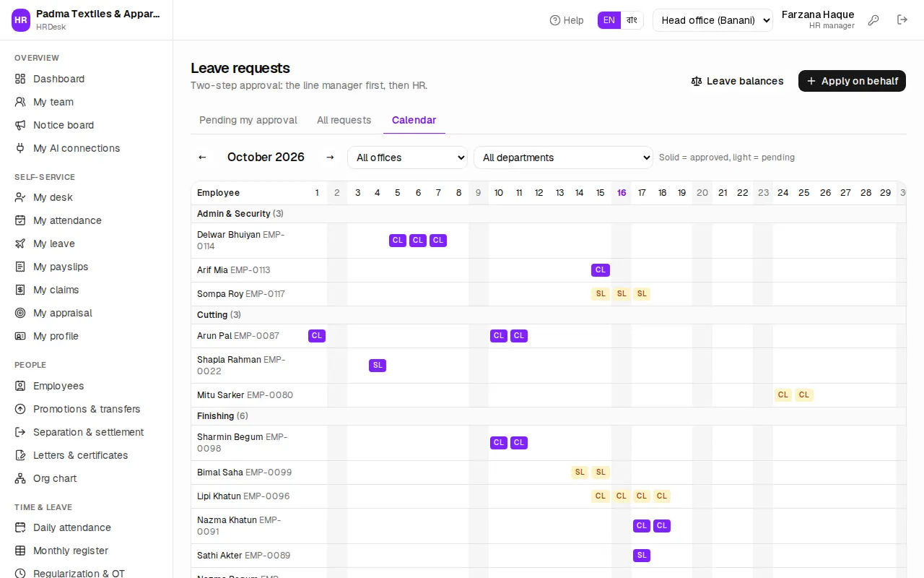Viewport: 924px width, 578px height.
Task: Open My AI connections plug icon
Action: [20, 148]
